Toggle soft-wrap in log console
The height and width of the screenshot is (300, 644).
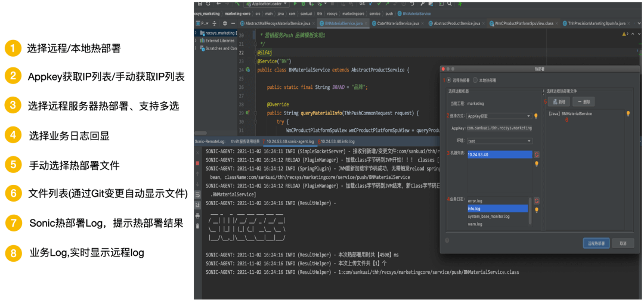(x=197, y=194)
